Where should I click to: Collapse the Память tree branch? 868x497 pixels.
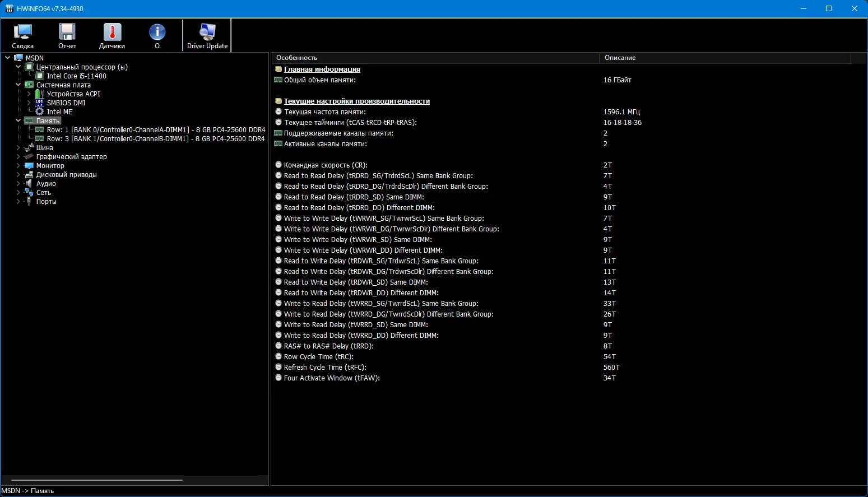pyautogui.click(x=18, y=120)
